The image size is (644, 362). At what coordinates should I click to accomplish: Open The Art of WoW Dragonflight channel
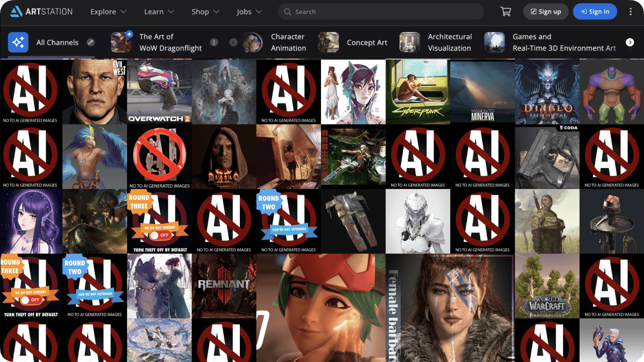(165, 42)
